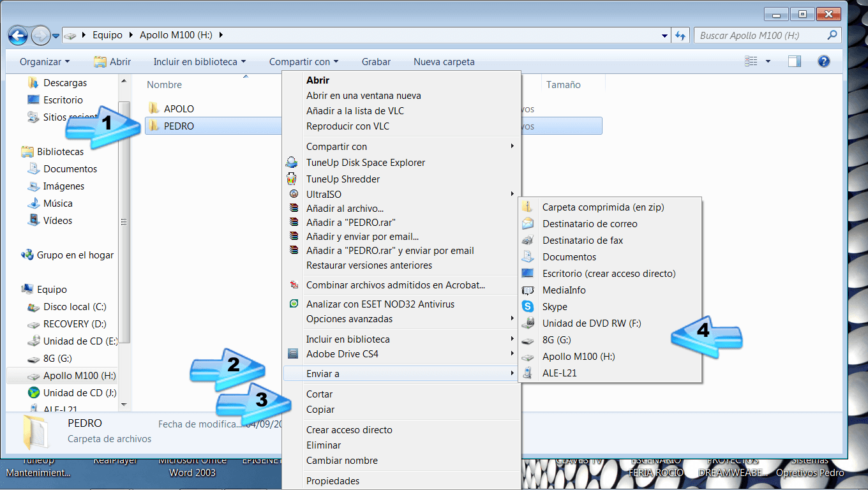The width and height of the screenshot is (868, 490).
Task: Send to Escritorio (crear acceso directo)
Action: pyautogui.click(x=608, y=274)
